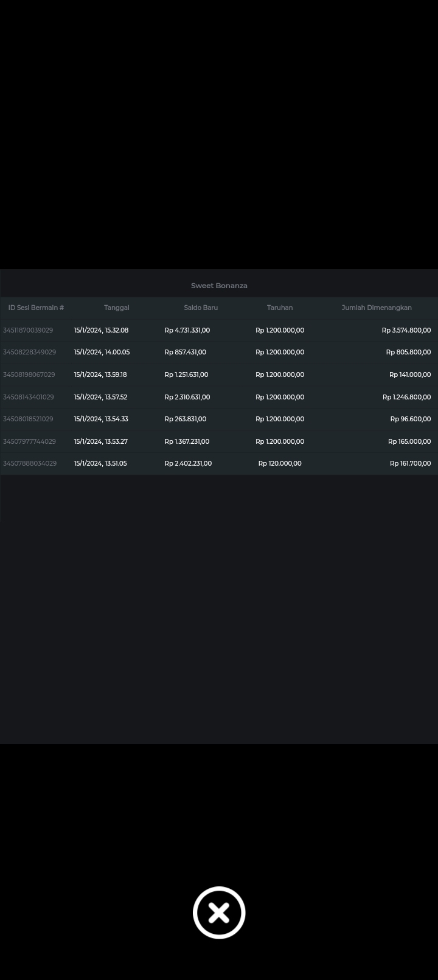Image resolution: width=438 pixels, height=980 pixels.
Task: Select the Rp 1.246.800,00 winnings cell
Action: point(406,397)
